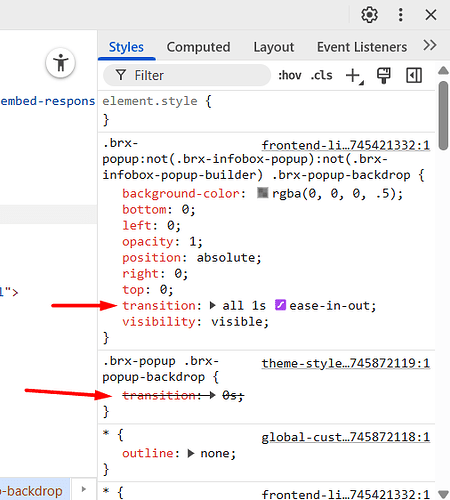
Task: Switch to the Computed tab
Action: point(198,47)
